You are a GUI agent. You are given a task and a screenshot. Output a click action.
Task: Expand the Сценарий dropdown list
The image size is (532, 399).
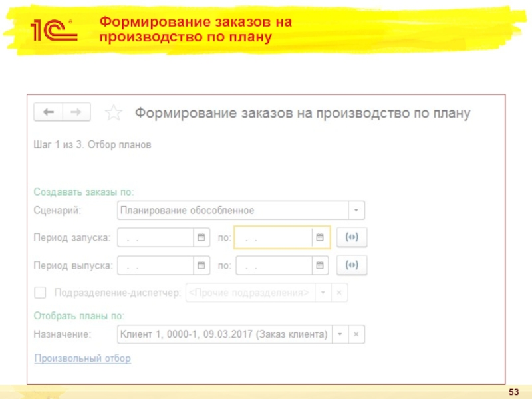tap(356, 211)
